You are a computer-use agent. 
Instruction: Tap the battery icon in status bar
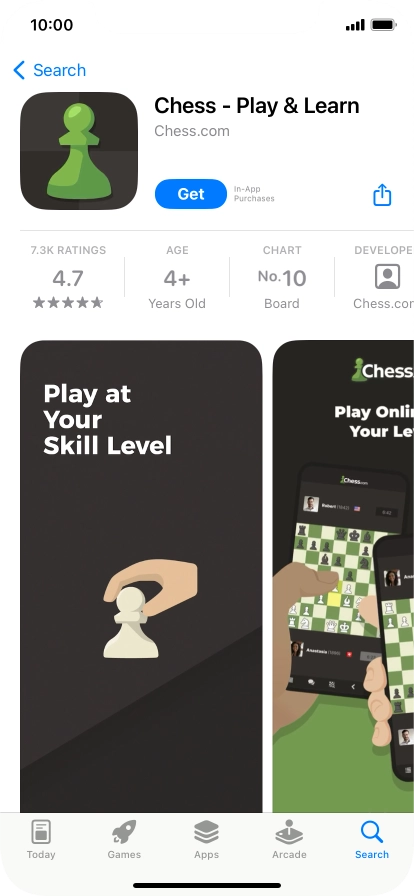point(384,25)
